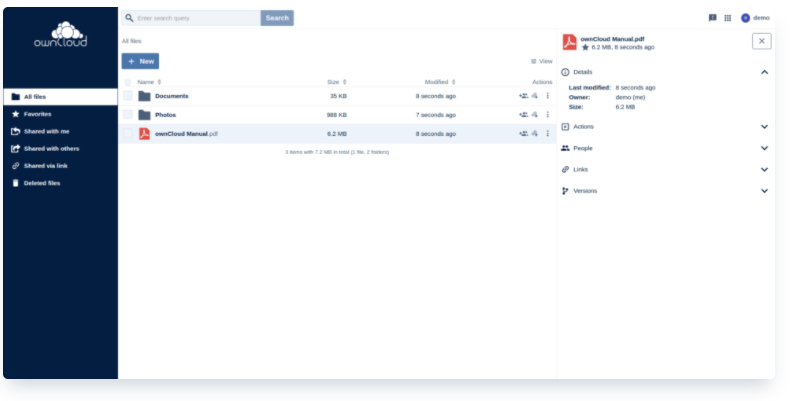Create link share for ownCloud Manual.pdf

click(535, 133)
